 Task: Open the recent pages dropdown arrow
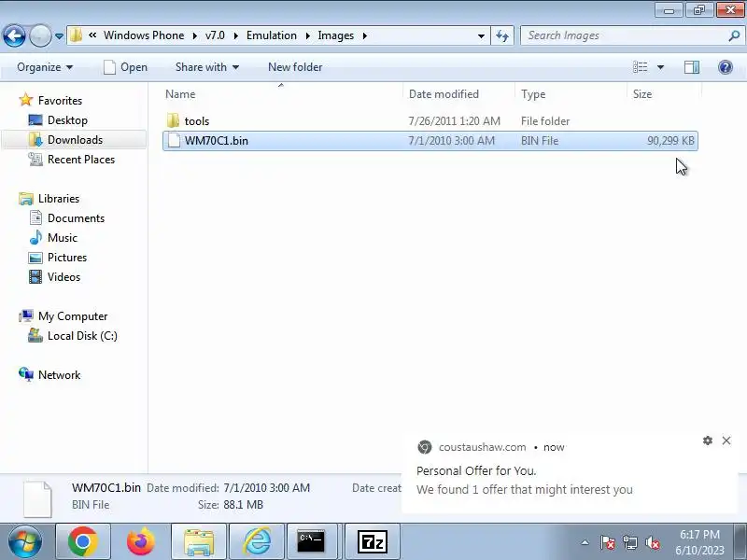coord(59,36)
